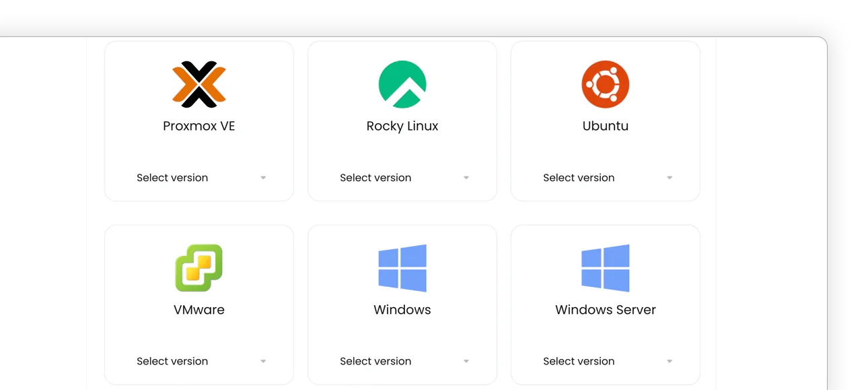Expand the chevron on VMware's version selector
868x390 pixels.
tap(263, 360)
